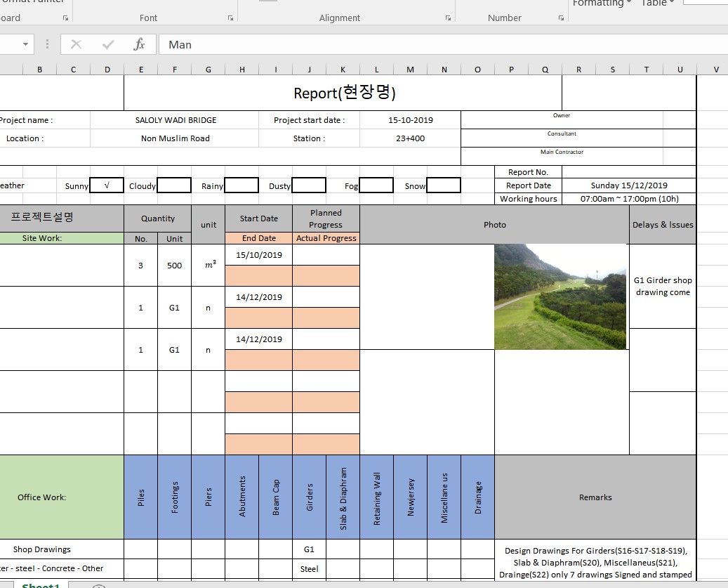Click the 15-10-2019 project start date
The width and height of the screenshot is (728, 588).
pos(411,120)
